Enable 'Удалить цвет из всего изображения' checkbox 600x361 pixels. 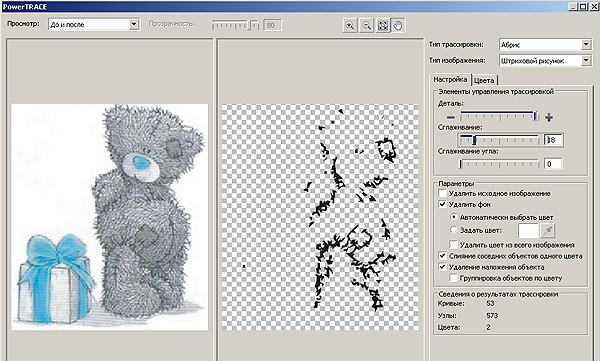tap(453, 244)
